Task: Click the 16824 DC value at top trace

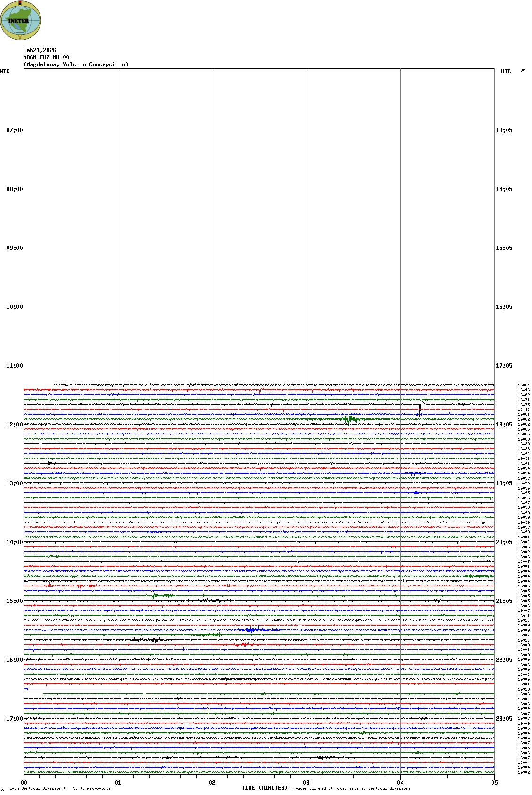Action: pos(524,385)
